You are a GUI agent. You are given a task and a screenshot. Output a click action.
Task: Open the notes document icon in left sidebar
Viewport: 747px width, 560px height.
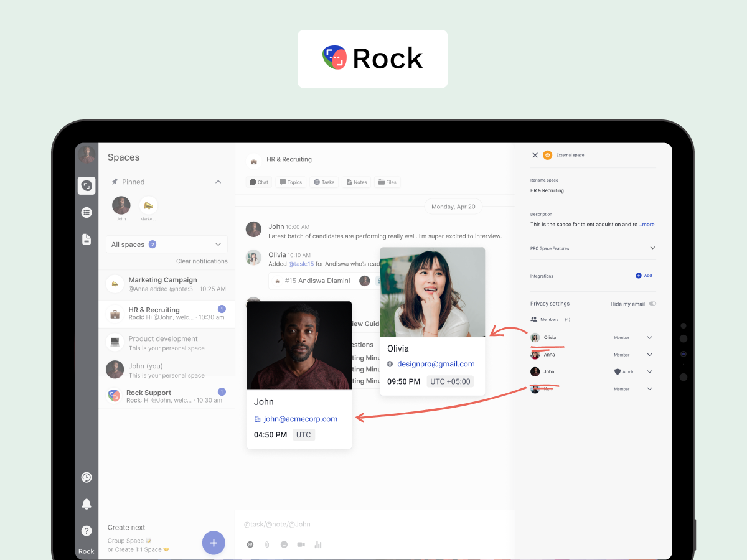87,239
